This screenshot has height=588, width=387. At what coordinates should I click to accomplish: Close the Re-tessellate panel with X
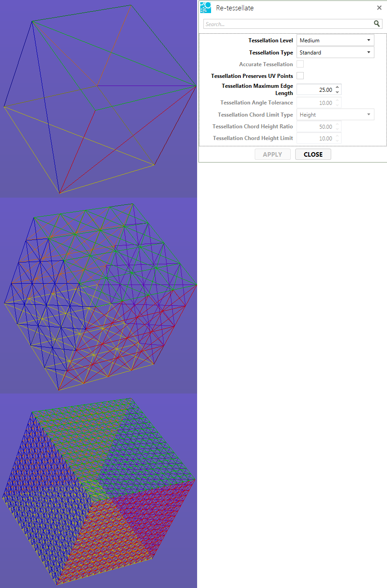tap(379, 8)
